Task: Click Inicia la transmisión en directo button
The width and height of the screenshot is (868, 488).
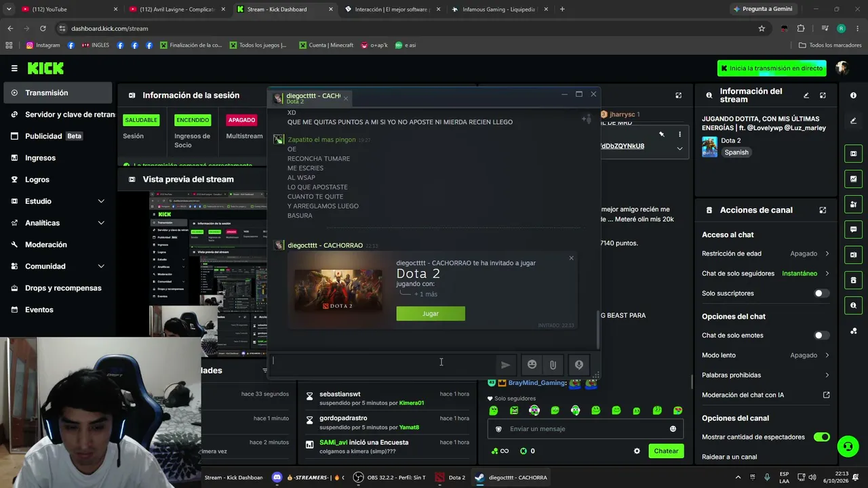Action: [x=772, y=68]
